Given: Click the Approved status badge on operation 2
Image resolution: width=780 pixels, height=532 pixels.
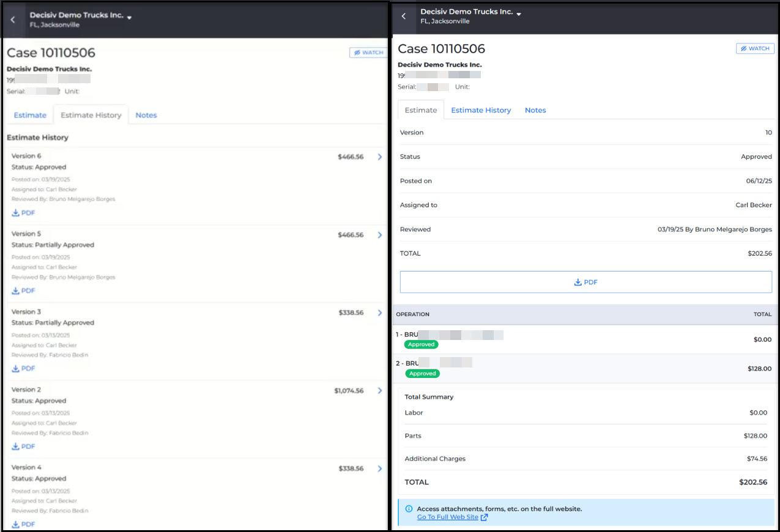Looking at the screenshot, I should coord(422,373).
